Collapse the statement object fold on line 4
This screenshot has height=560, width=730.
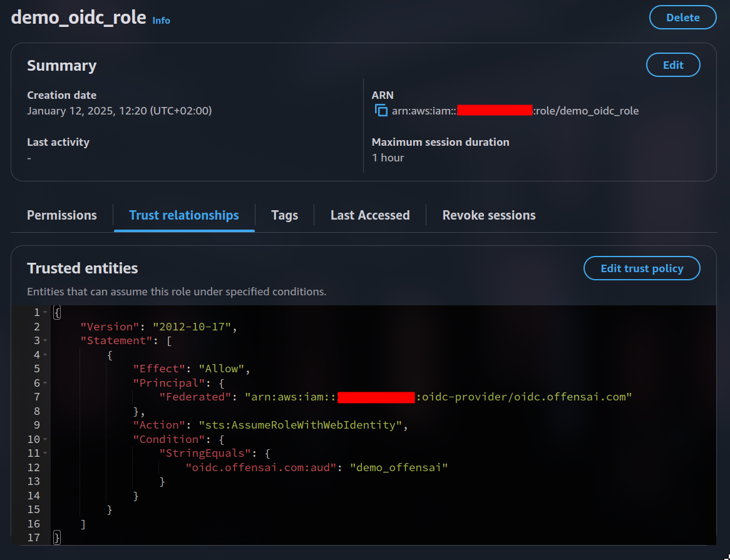coord(44,354)
